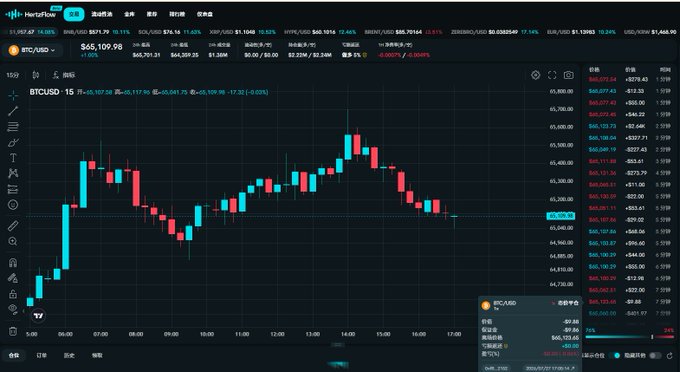This screenshot has width=680, height=372.
Task: Activate the zoom-in magnifier tool
Action: (13, 241)
